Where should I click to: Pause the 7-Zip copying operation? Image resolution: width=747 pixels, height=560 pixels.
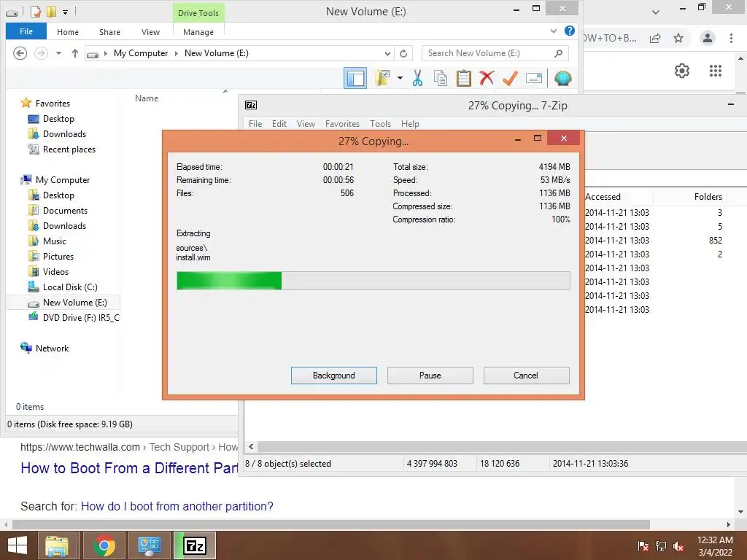click(430, 376)
